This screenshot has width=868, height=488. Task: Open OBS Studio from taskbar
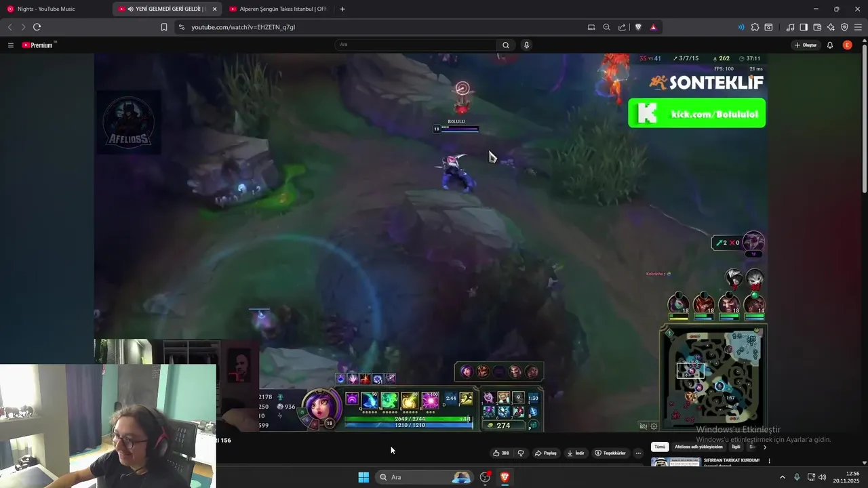[x=485, y=477]
